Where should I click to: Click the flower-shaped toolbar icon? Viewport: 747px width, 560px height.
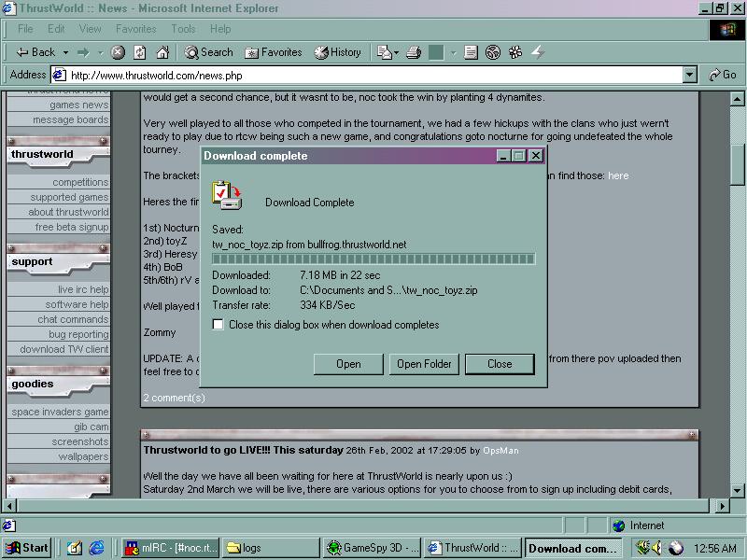click(515, 52)
